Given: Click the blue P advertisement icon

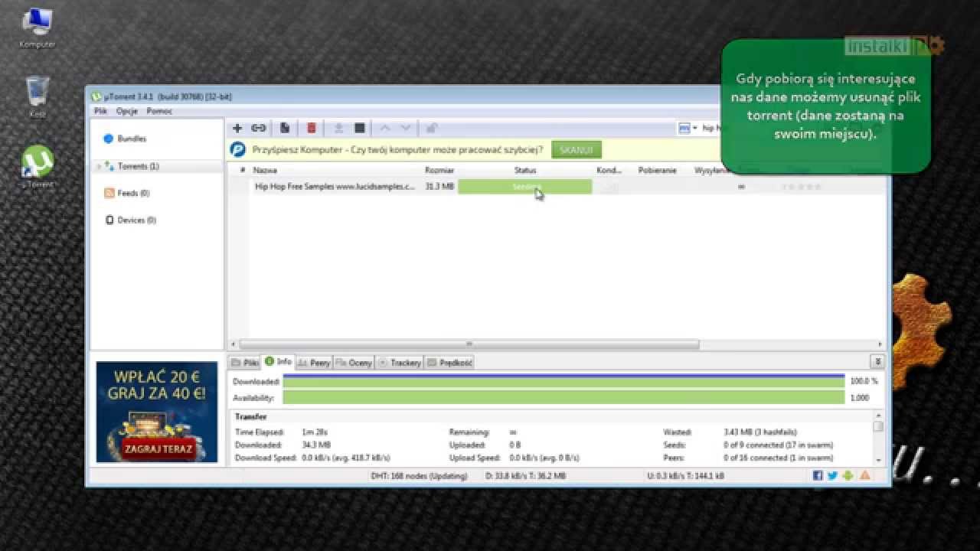Looking at the screenshot, I should click(x=238, y=149).
